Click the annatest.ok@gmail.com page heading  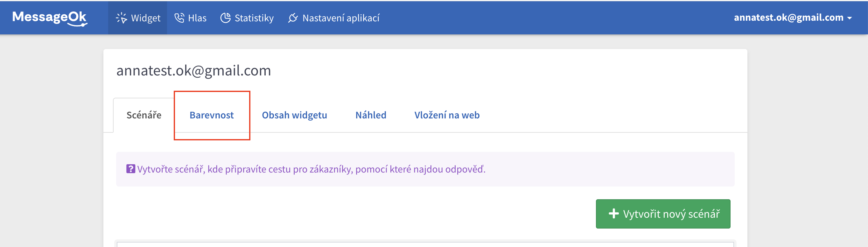pyautogui.click(x=193, y=71)
